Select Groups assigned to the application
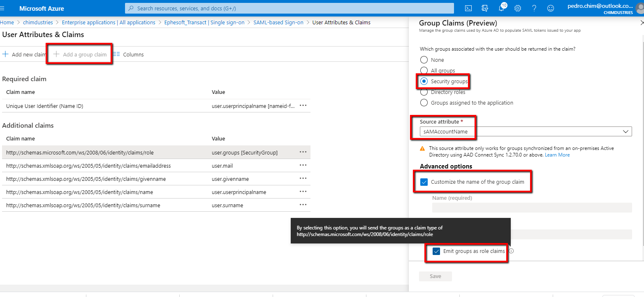This screenshot has width=644, height=297. [x=424, y=103]
